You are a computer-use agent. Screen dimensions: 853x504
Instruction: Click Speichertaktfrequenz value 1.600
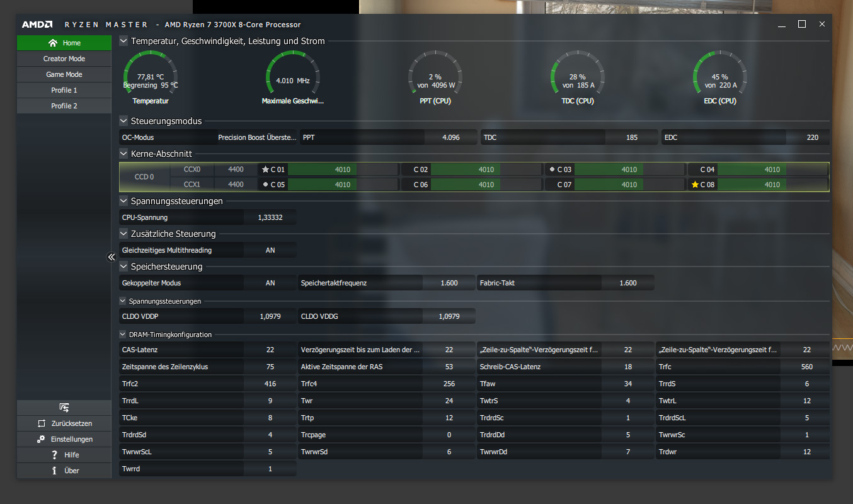(449, 283)
